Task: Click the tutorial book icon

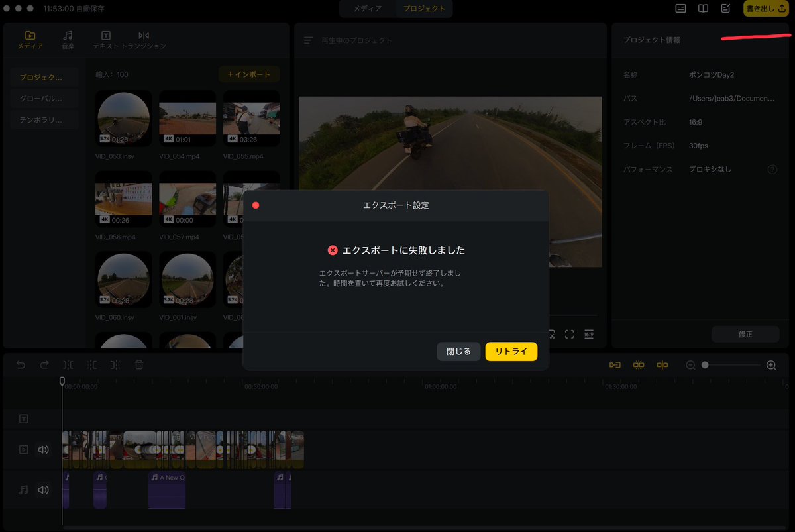Action: click(703, 9)
